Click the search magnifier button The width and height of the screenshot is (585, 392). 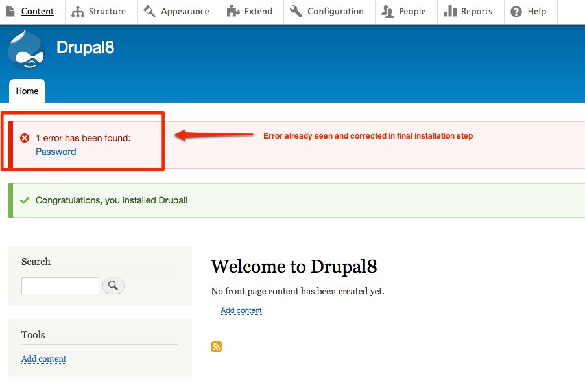click(113, 286)
